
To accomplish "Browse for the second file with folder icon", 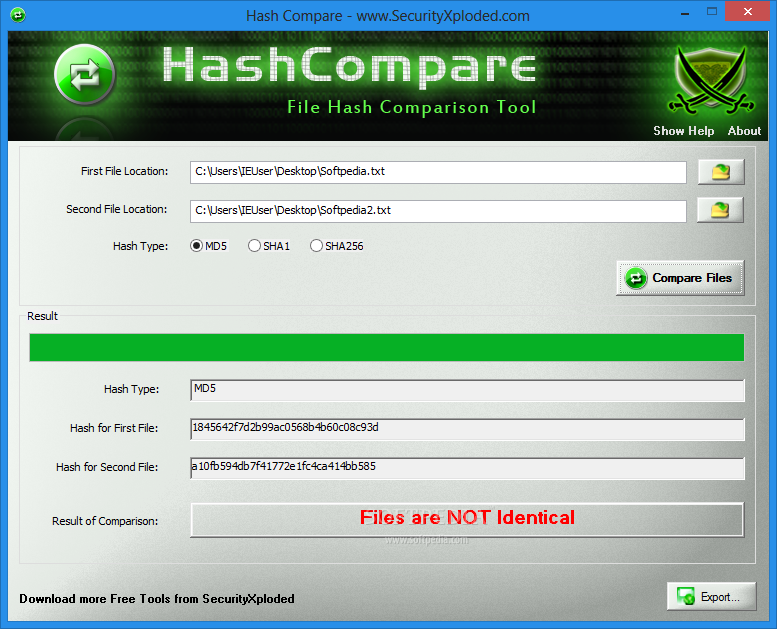I will [x=720, y=210].
